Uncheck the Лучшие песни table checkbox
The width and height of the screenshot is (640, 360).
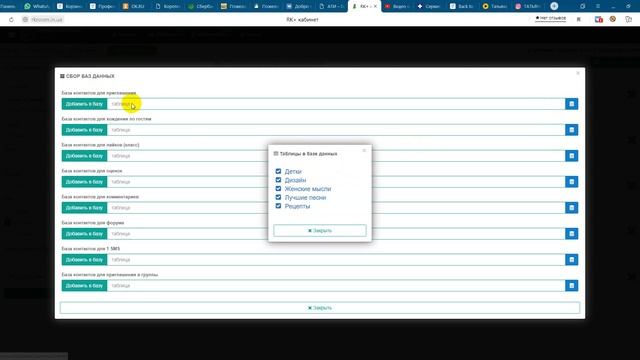point(278,197)
